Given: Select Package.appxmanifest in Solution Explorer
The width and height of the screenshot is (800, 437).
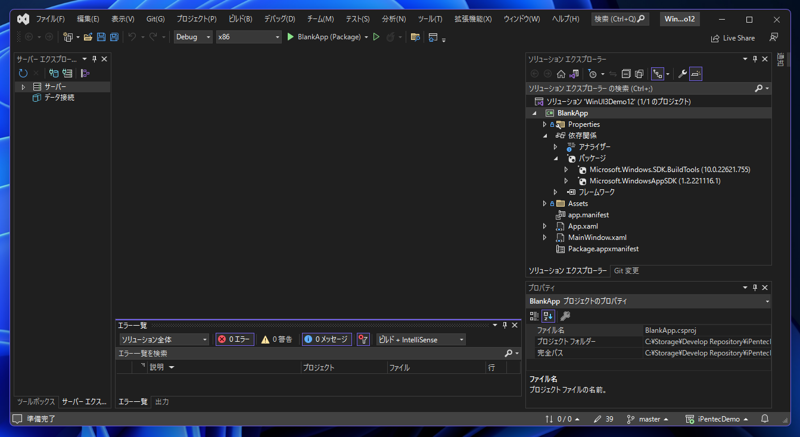Looking at the screenshot, I should point(603,249).
